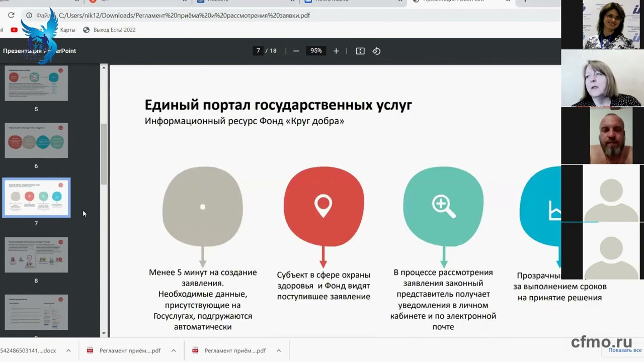Viewport: 644px width, 362px height.
Task: Click the text Субъект в сфере охраны здоровья
Action: click(x=324, y=281)
